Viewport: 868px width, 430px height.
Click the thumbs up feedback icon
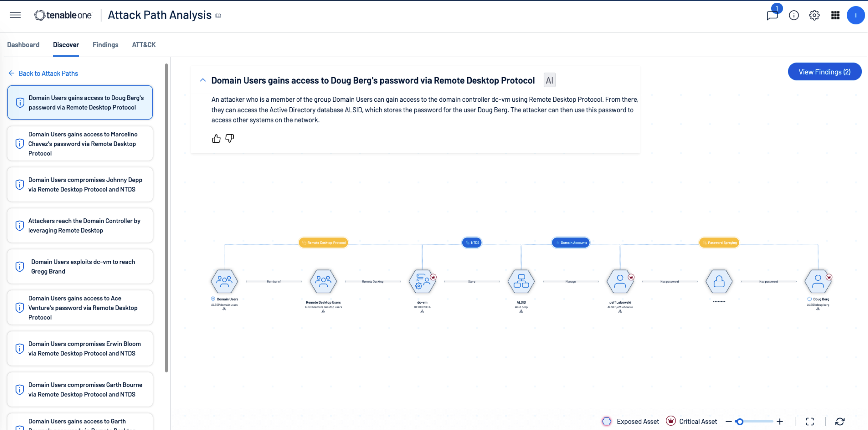(216, 138)
